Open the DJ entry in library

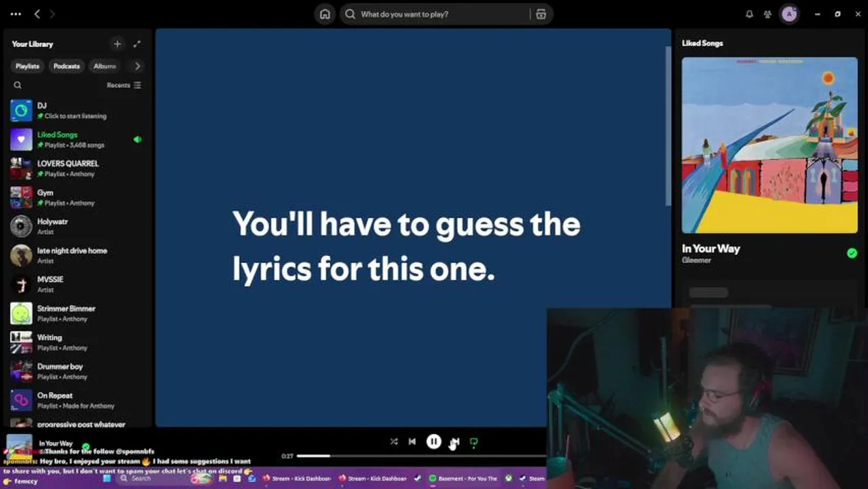coord(76,110)
